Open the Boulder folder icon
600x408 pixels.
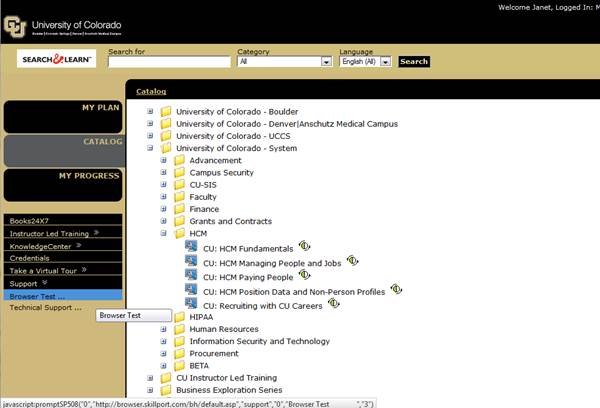(166, 111)
